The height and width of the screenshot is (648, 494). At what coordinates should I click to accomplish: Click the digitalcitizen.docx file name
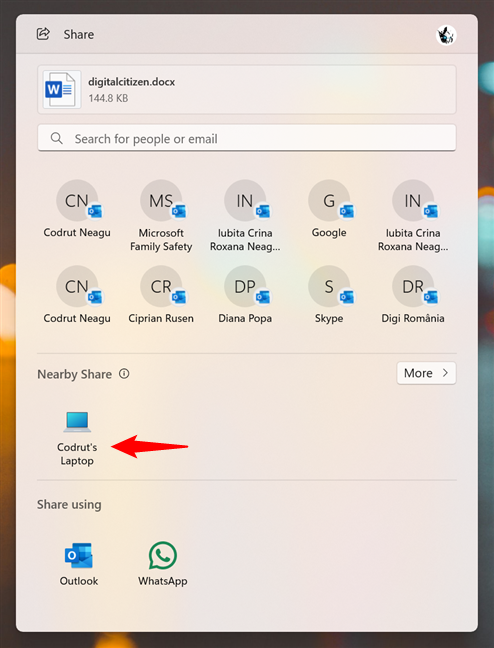131,82
